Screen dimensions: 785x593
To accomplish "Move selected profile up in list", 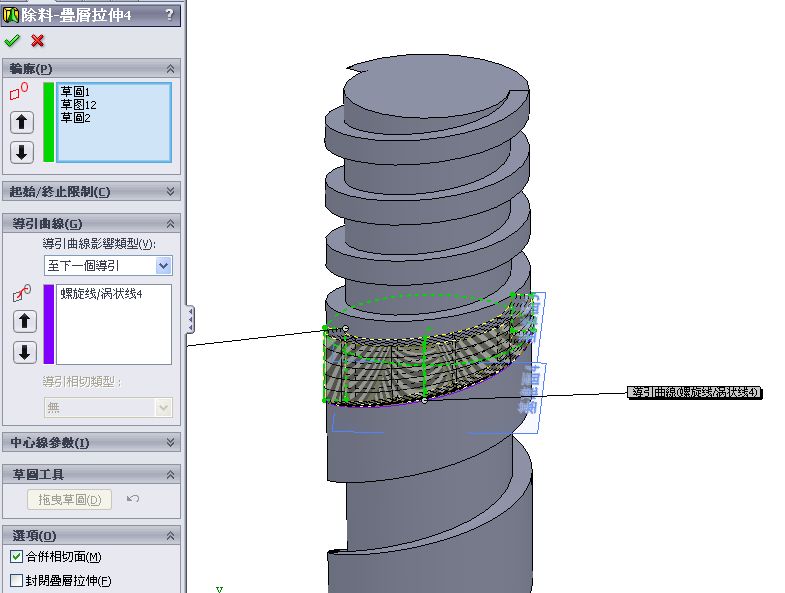I will click(22, 122).
